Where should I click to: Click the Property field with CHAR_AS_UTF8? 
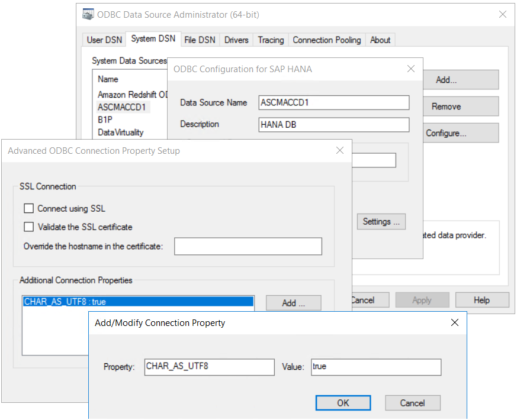coord(210,367)
